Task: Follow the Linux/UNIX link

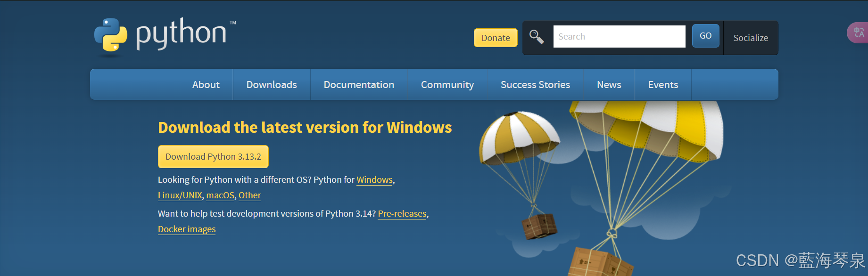Action: point(180,195)
